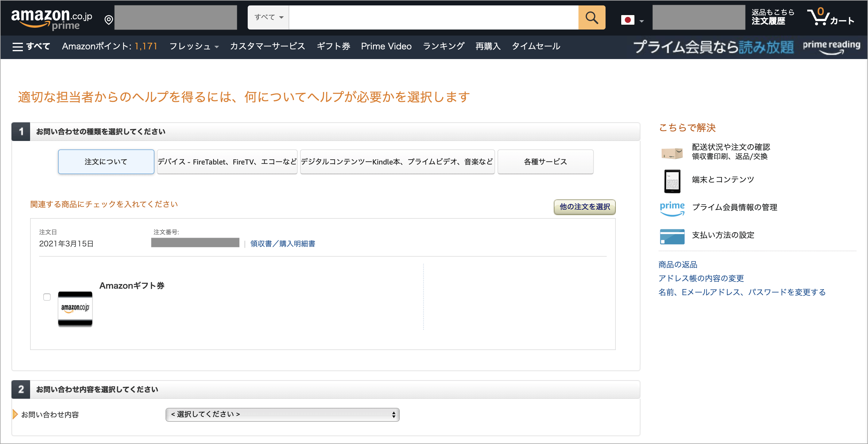
Task: Click the 他の注文を選択 button
Action: (584, 207)
